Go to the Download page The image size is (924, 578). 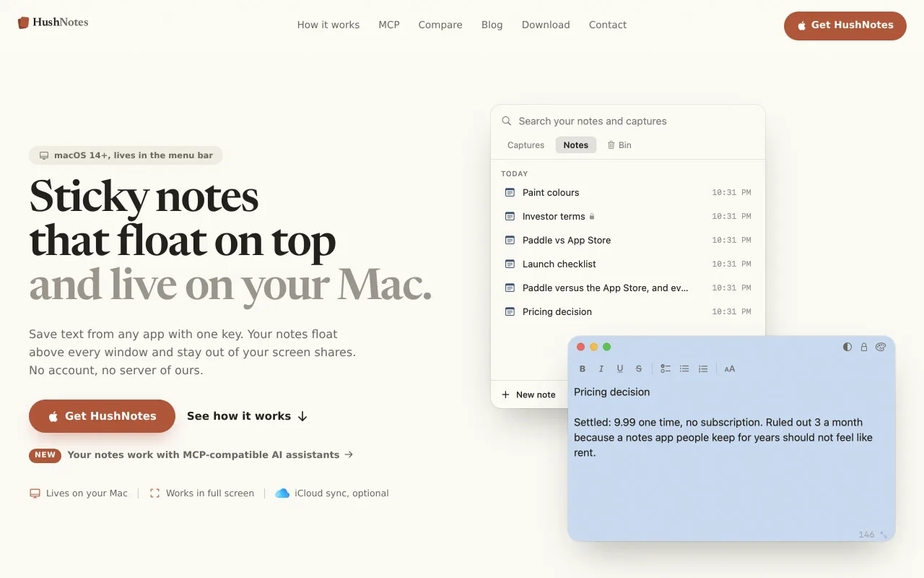click(x=546, y=25)
